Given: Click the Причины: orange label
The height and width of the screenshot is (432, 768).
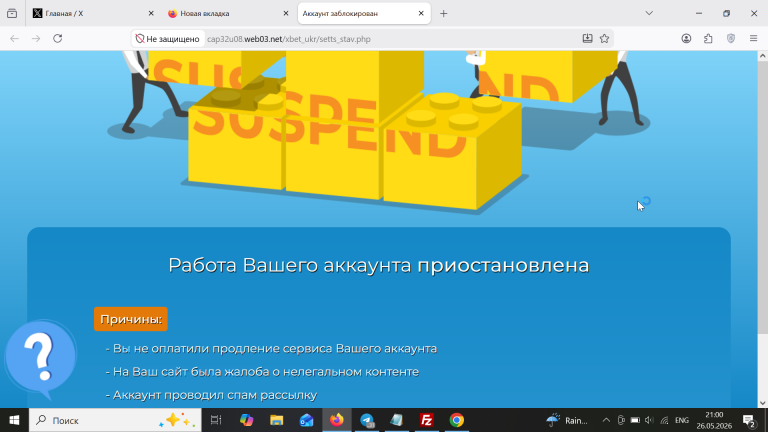Looking at the screenshot, I should pyautogui.click(x=131, y=319).
